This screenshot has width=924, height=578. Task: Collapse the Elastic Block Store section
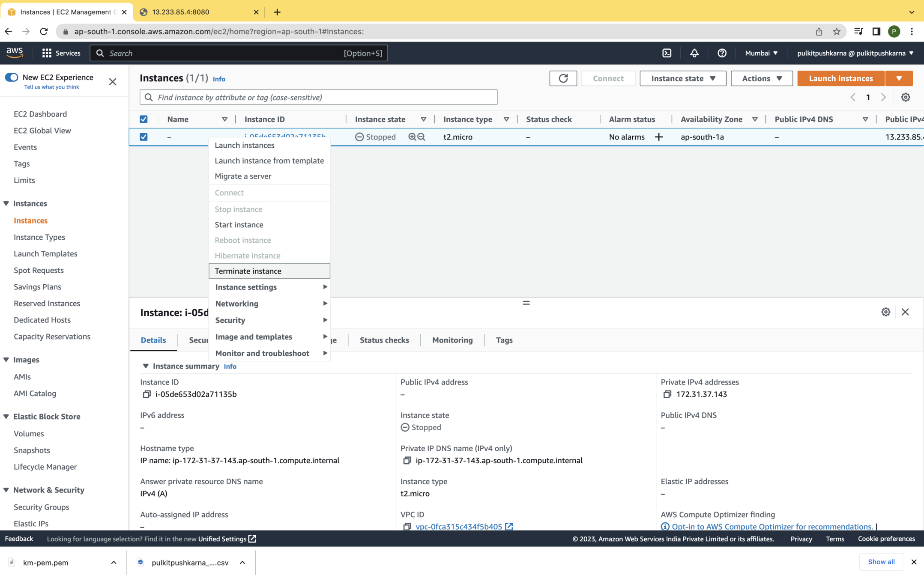point(6,417)
